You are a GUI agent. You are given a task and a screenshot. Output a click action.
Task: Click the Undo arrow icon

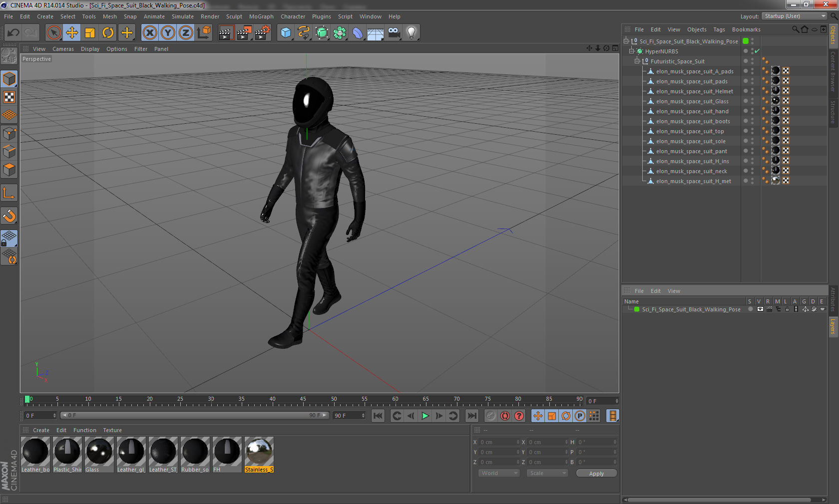(x=13, y=33)
